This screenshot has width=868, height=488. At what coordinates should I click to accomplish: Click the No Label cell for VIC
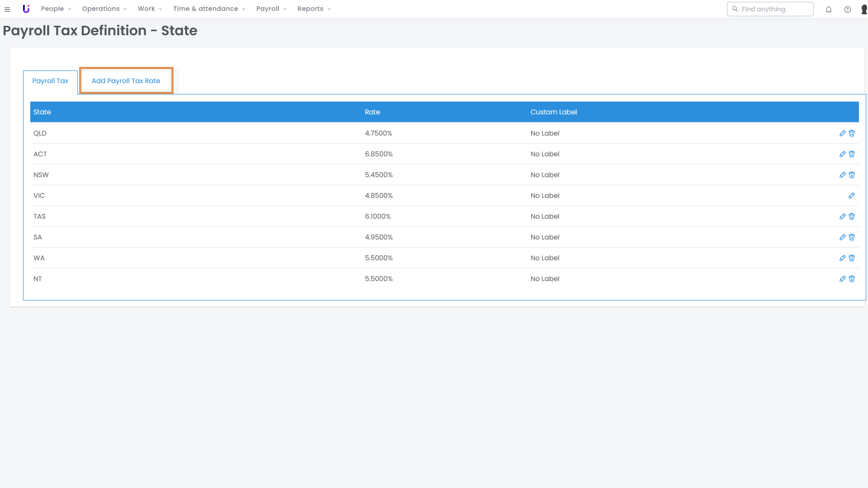tap(545, 196)
